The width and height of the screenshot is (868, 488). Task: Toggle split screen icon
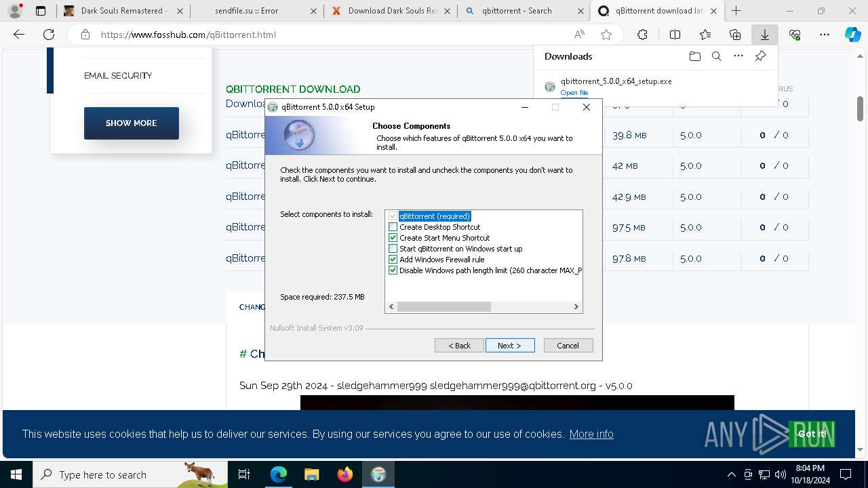click(675, 35)
